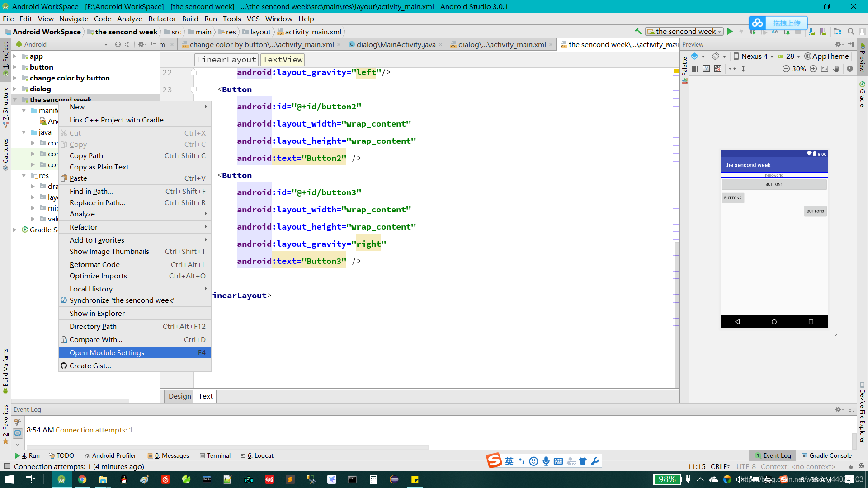This screenshot has width=868, height=488.
Task: Show warnings and errors icon in preview
Action: point(850,69)
